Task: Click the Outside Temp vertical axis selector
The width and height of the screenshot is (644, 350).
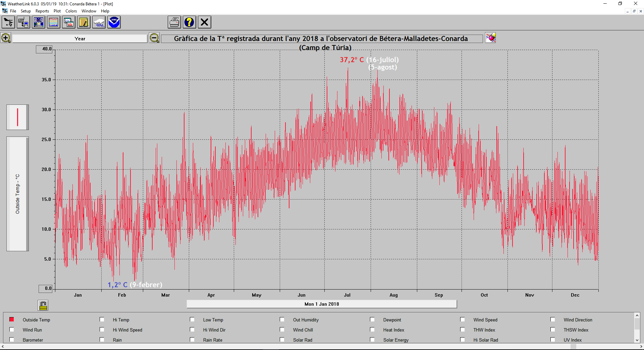Action: coord(17,194)
